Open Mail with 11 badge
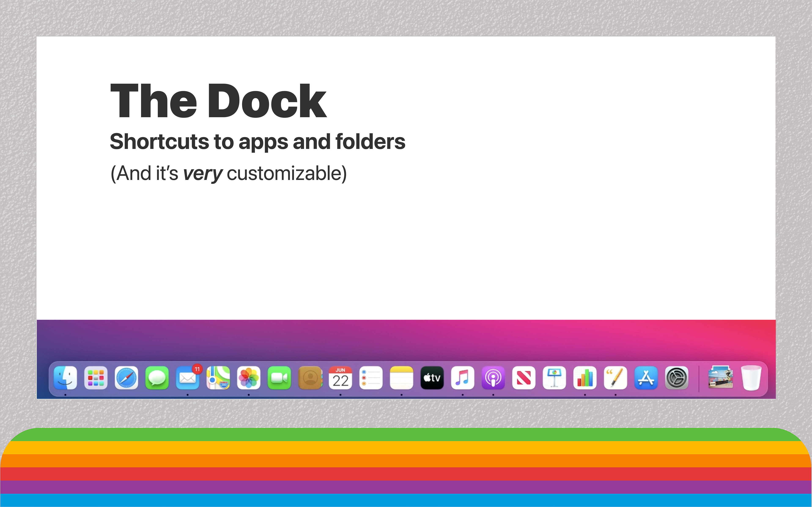 tap(188, 378)
